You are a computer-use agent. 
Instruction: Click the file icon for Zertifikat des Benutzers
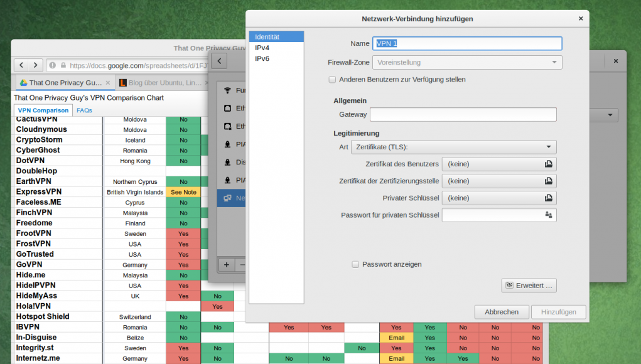tap(548, 164)
